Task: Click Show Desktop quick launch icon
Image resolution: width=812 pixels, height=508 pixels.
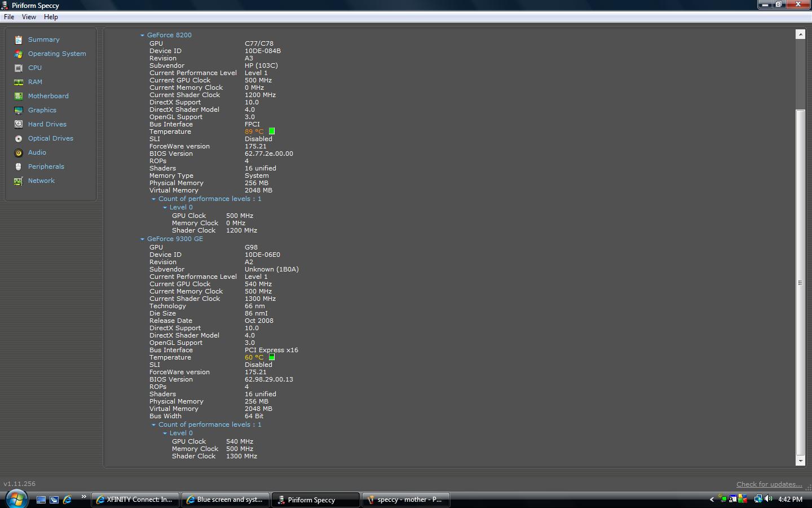Action: click(41, 500)
